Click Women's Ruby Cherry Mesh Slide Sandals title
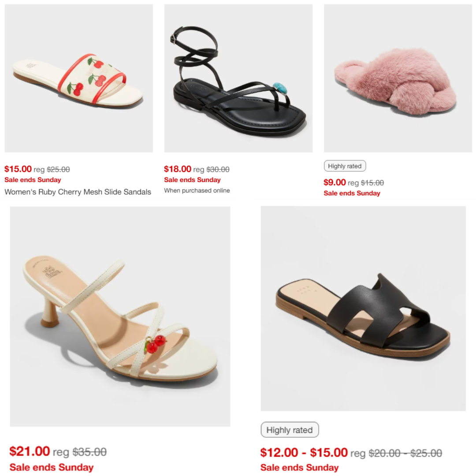Viewport: 476px width, 476px height. [78, 192]
